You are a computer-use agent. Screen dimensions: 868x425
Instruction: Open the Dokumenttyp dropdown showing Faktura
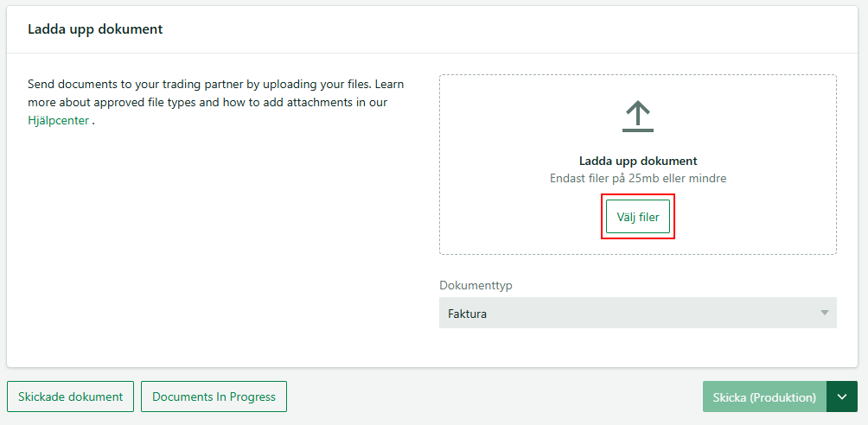click(638, 314)
